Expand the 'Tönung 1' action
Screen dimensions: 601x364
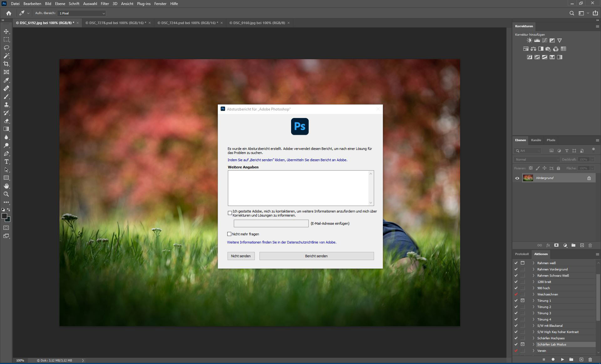coord(533,300)
